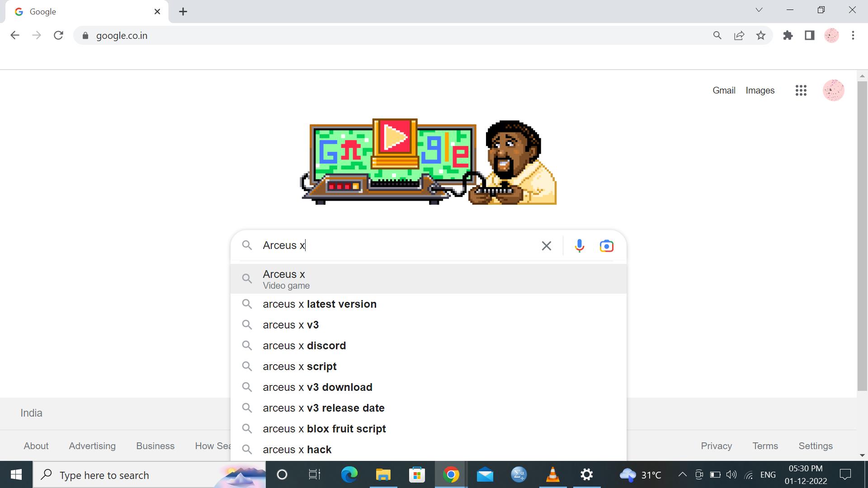This screenshot has width=868, height=488.
Task: Open volume control speaker icon
Action: [731, 474]
